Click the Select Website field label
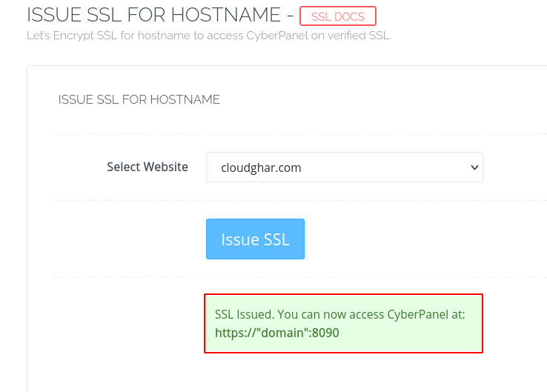 147,167
